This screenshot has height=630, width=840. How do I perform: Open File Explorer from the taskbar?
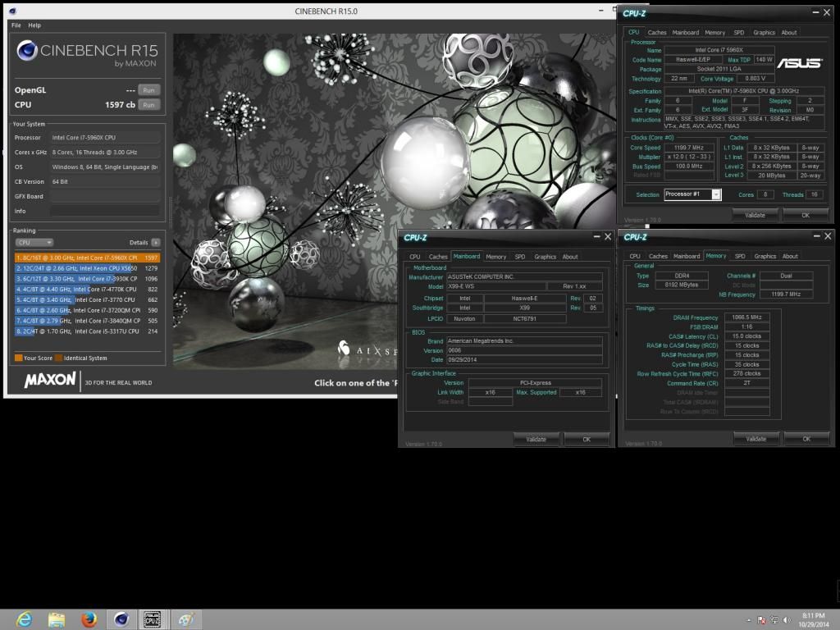[x=57, y=620]
